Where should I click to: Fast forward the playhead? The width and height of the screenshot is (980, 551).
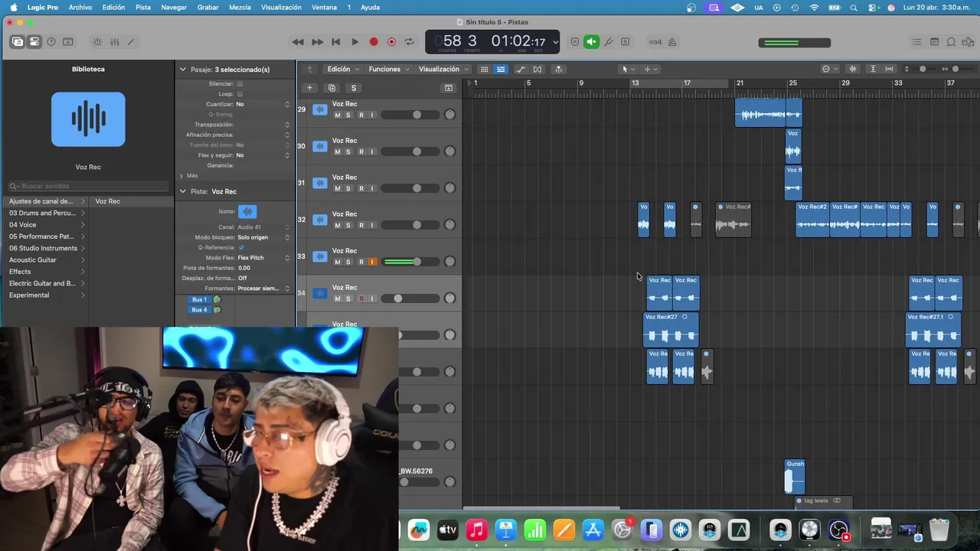click(317, 42)
